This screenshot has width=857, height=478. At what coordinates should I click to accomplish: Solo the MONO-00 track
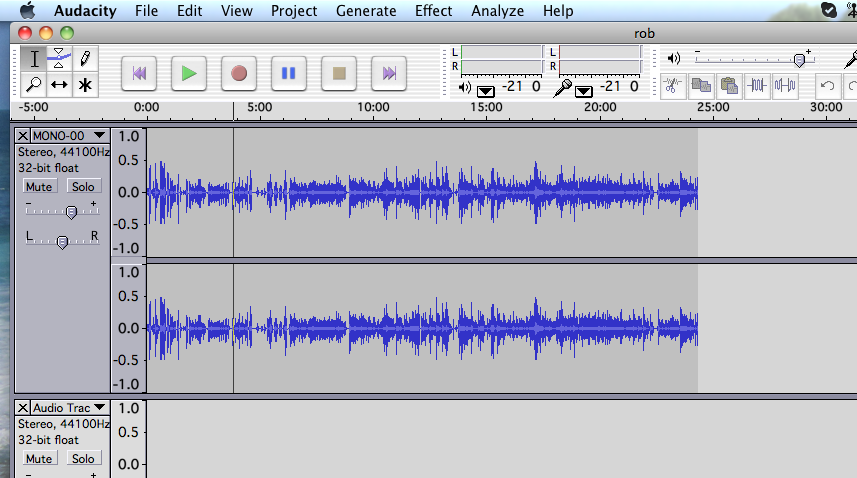point(83,186)
